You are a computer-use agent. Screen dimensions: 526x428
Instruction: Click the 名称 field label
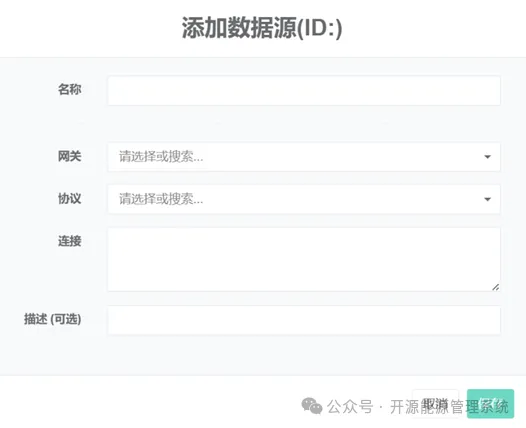(69, 90)
